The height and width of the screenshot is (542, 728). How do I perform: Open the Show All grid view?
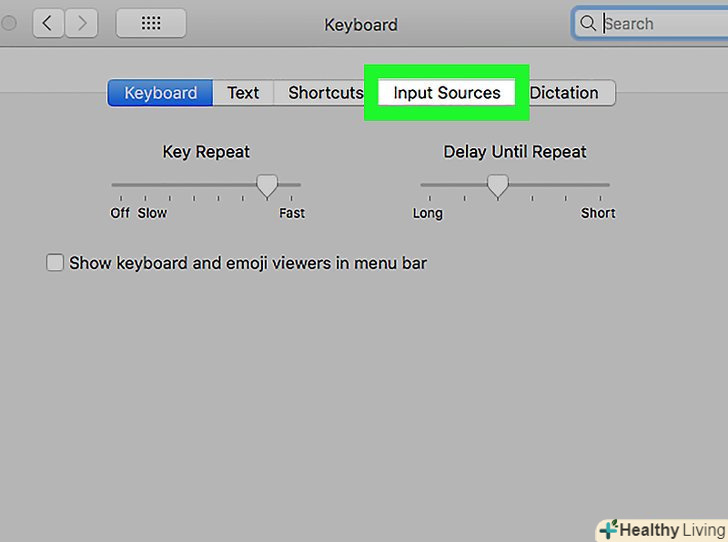pos(149,24)
